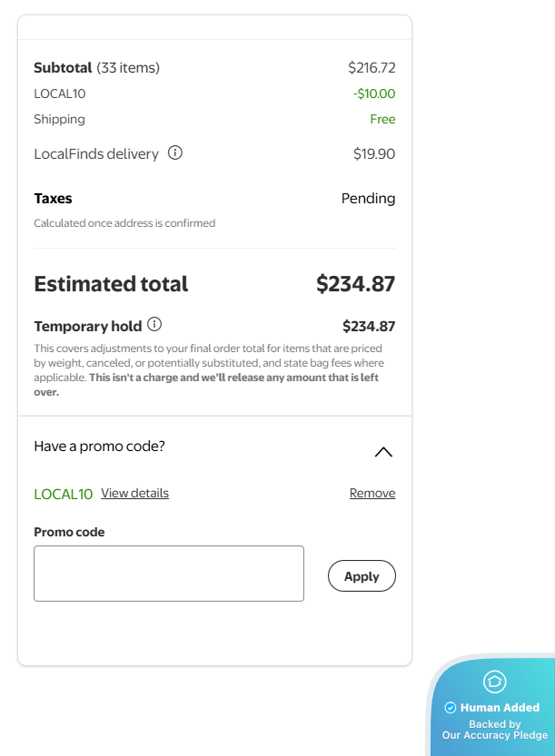This screenshot has width=555, height=756.
Task: Click the green Free shipping value
Action: click(x=382, y=119)
